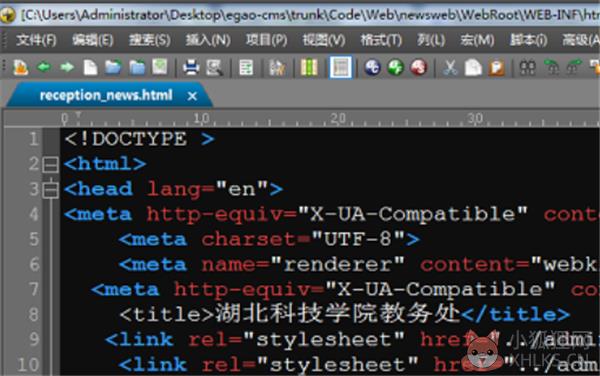Click line number 10 in the gutter
The image size is (600, 376).
click(28, 365)
